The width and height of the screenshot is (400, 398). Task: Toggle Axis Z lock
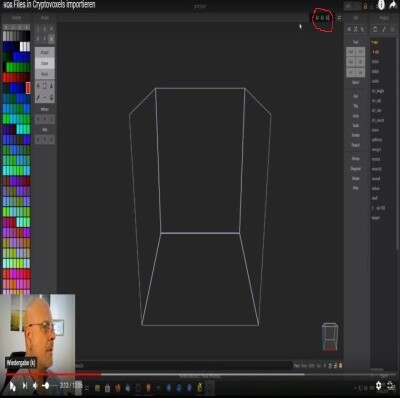(x=51, y=140)
